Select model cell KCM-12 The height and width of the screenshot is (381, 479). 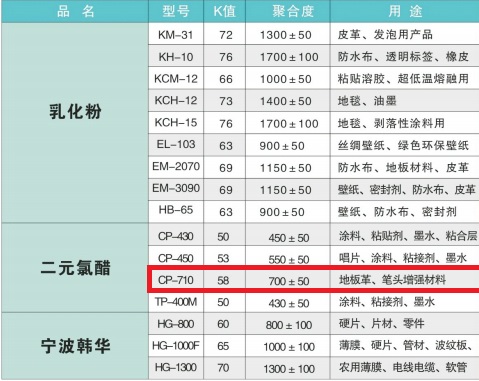pos(176,79)
